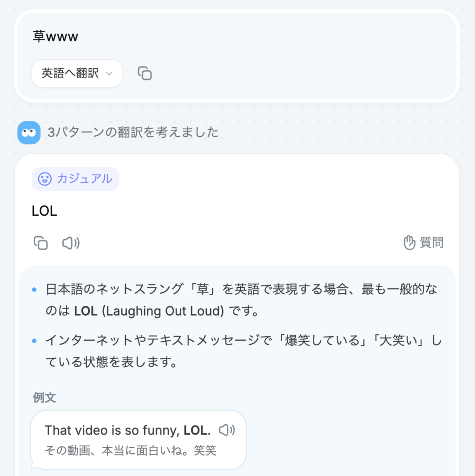Select the カジュアル style label
The width and height of the screenshot is (475, 476).
84,179
